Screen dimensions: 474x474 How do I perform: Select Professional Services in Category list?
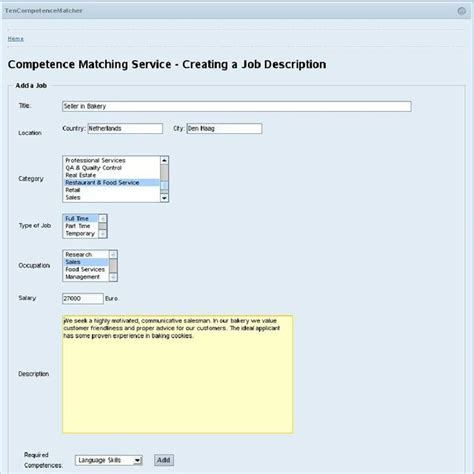pyautogui.click(x=111, y=160)
